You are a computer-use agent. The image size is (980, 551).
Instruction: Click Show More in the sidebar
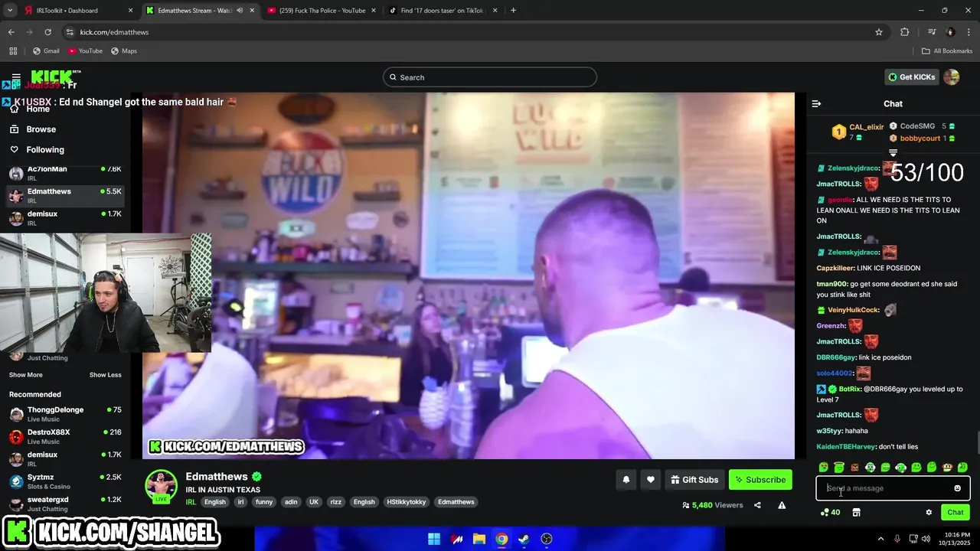(x=26, y=375)
